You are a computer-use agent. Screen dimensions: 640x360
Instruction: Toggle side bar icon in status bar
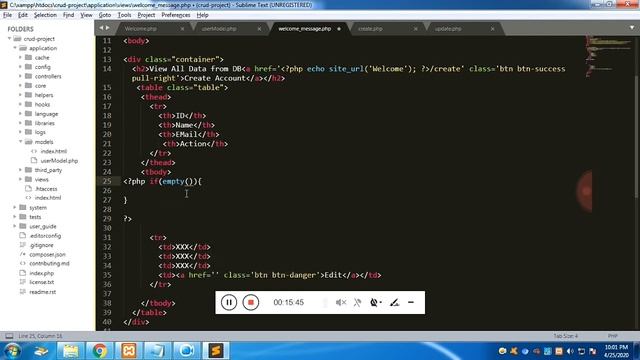point(9,336)
